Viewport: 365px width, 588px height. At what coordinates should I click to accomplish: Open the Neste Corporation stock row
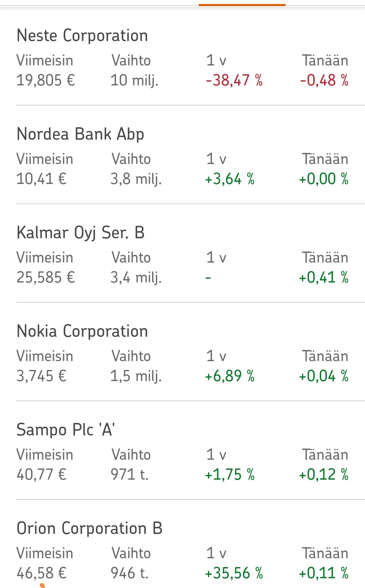point(82,35)
